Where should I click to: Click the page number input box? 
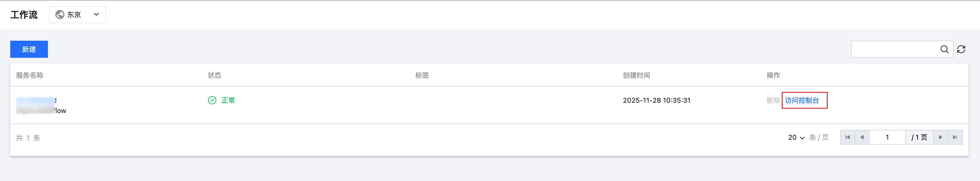[x=887, y=137]
